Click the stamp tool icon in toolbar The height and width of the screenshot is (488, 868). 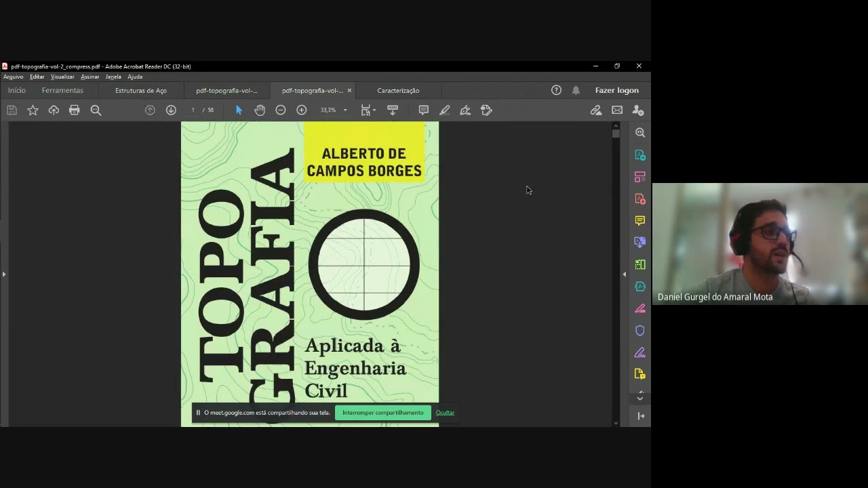(486, 110)
